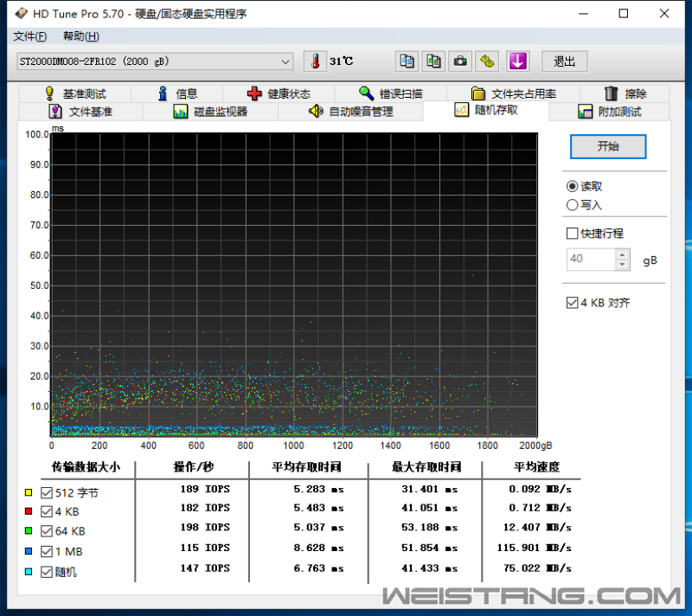Enable the 快捷行程 checkbox
The width and height of the screenshot is (692, 616).
(572, 234)
